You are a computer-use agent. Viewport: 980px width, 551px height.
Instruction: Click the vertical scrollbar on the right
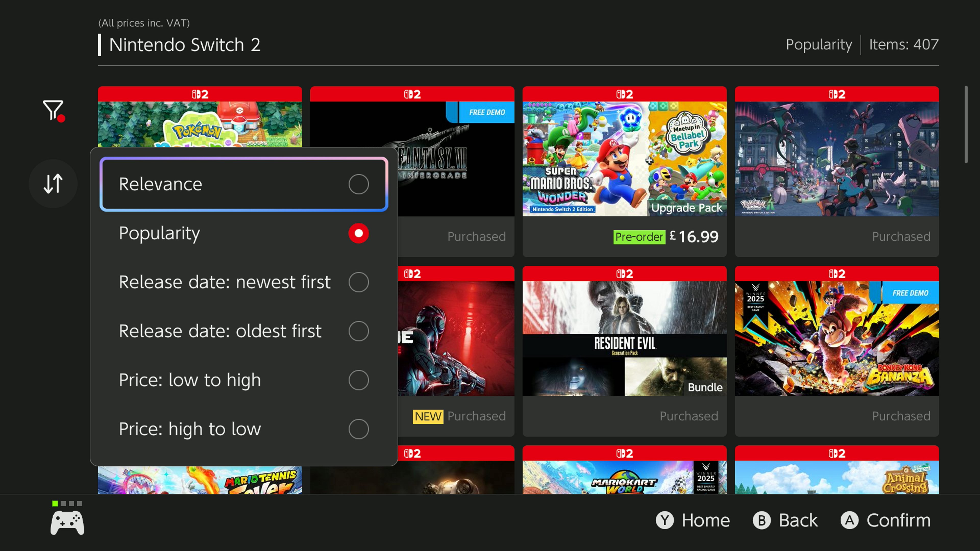[x=966, y=125]
